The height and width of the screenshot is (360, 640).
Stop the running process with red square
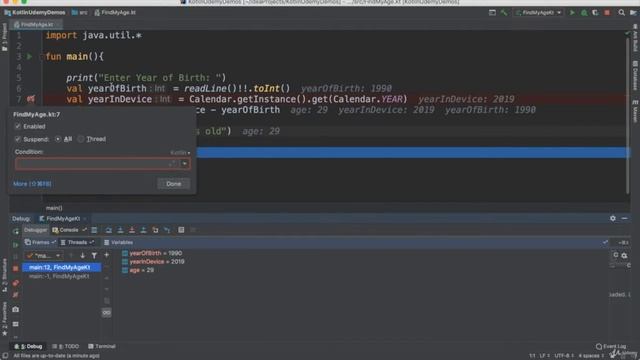coord(607,13)
